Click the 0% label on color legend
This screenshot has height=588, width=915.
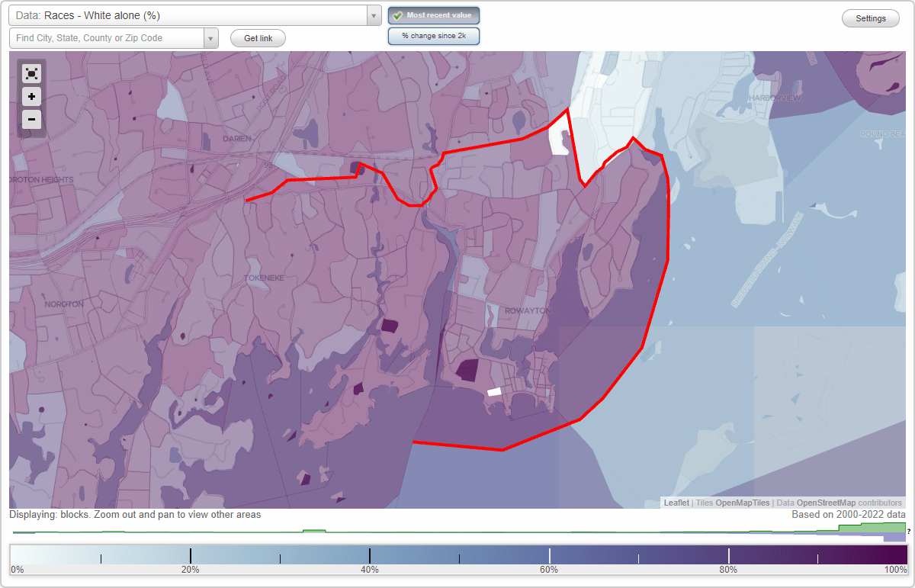click(17, 570)
